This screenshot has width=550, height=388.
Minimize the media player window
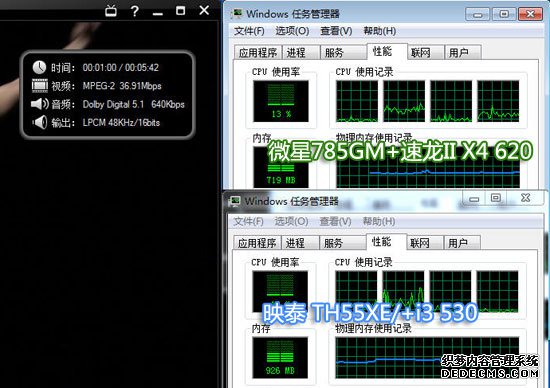[x=158, y=14]
